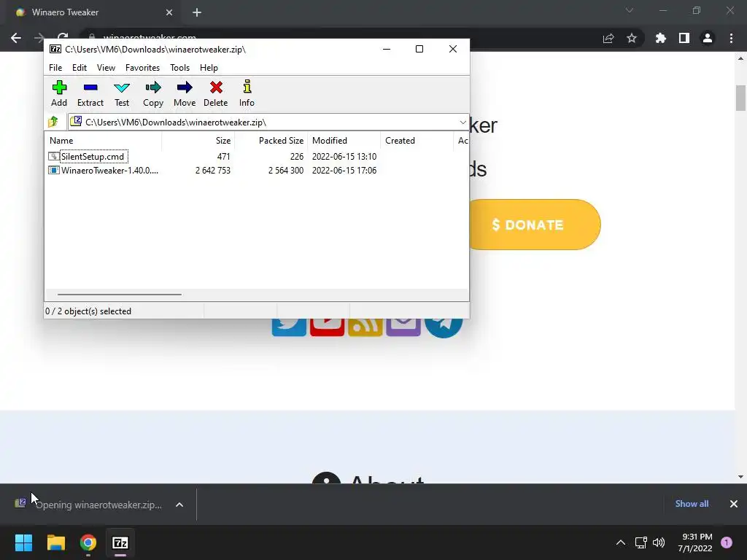Image resolution: width=747 pixels, height=560 pixels.
Task: Click the yellow DONATE button on webpage
Action: click(535, 225)
